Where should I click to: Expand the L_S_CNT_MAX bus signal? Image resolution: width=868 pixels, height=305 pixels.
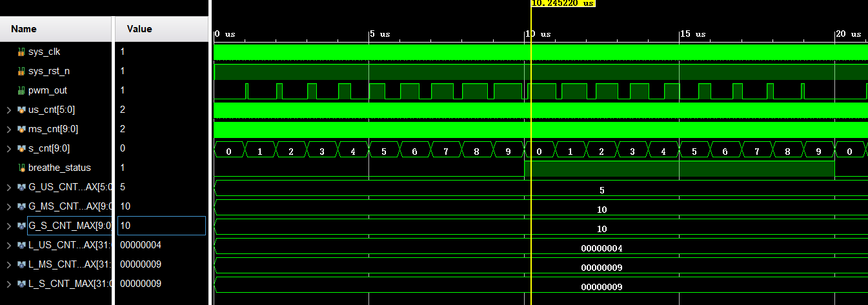coord(8,284)
